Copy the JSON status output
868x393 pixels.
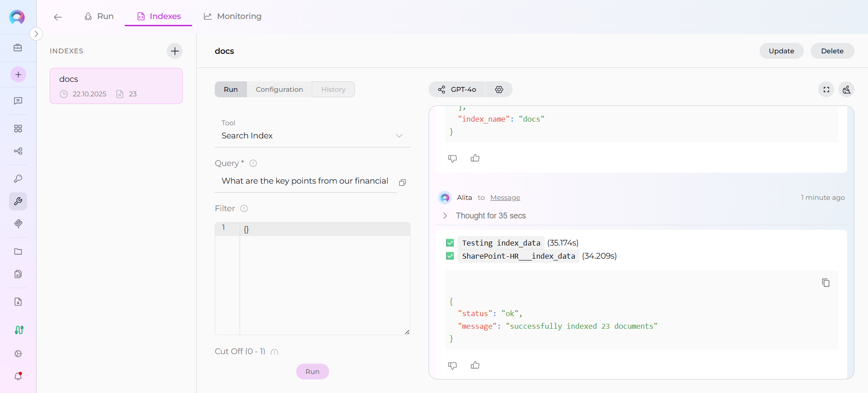tap(826, 283)
